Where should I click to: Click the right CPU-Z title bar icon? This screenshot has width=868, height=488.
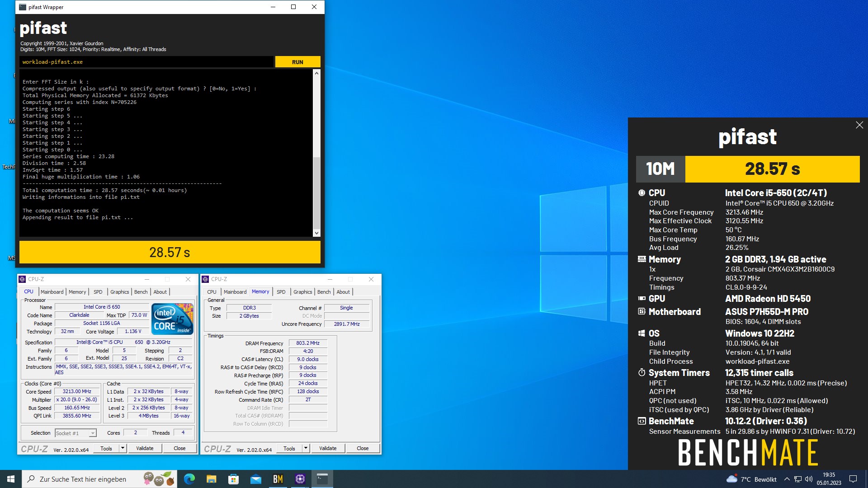(205, 279)
